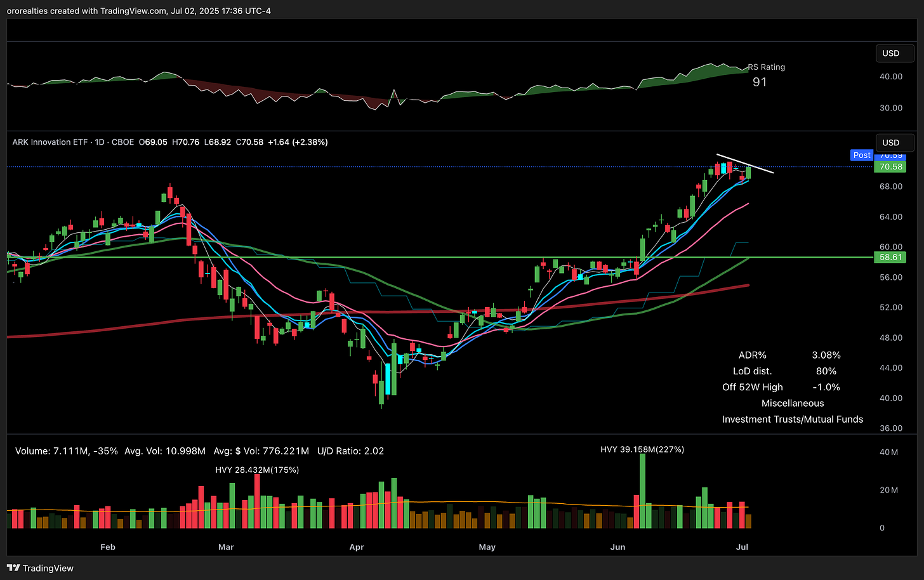Click the RS Rating value 91
Viewport: 924px width, 580px height.
click(x=760, y=82)
